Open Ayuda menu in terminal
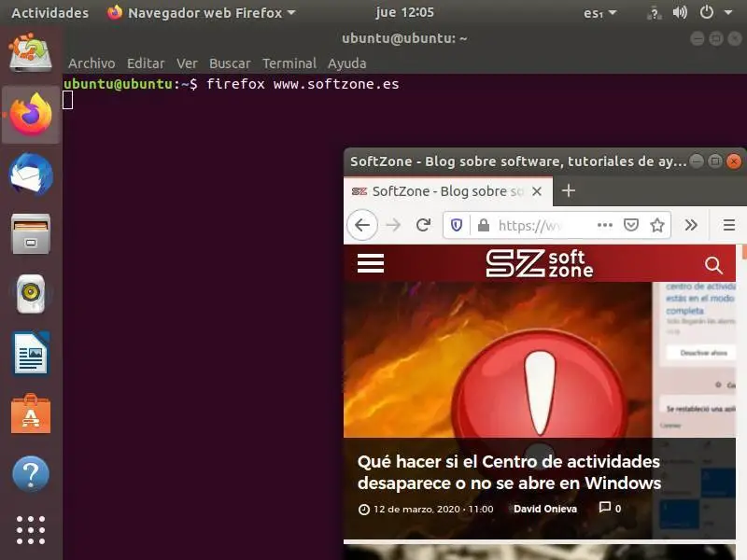 click(x=346, y=63)
